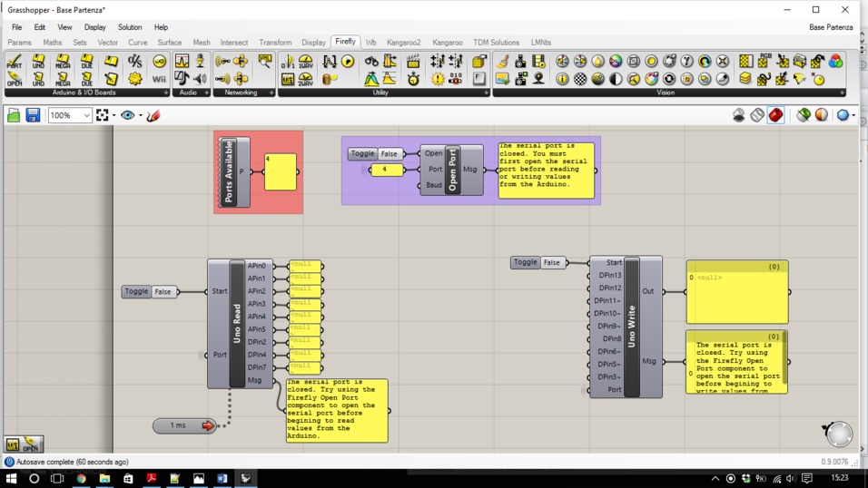Screen dimensions: 868x488
Task: Flip the Boolean toggle wired to Uno Read Start
Action: pyautogui.click(x=163, y=291)
